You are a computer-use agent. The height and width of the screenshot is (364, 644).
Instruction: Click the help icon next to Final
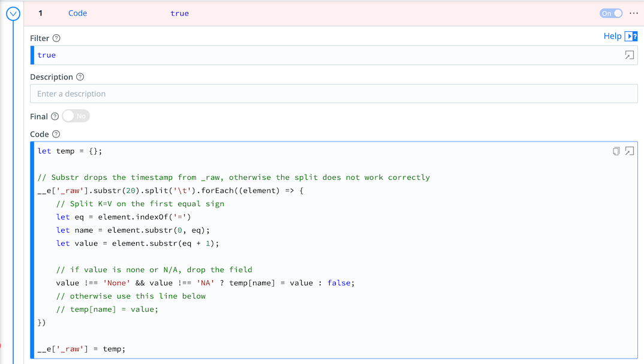point(55,116)
